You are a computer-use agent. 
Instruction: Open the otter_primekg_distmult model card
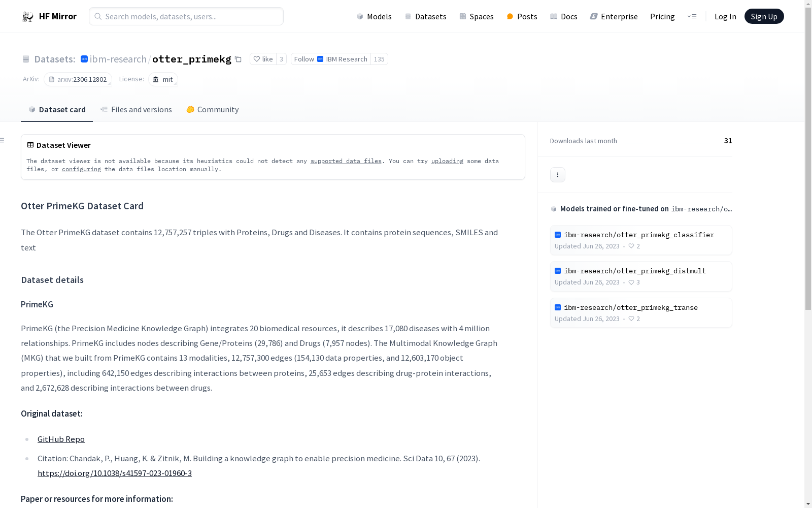tap(641, 276)
